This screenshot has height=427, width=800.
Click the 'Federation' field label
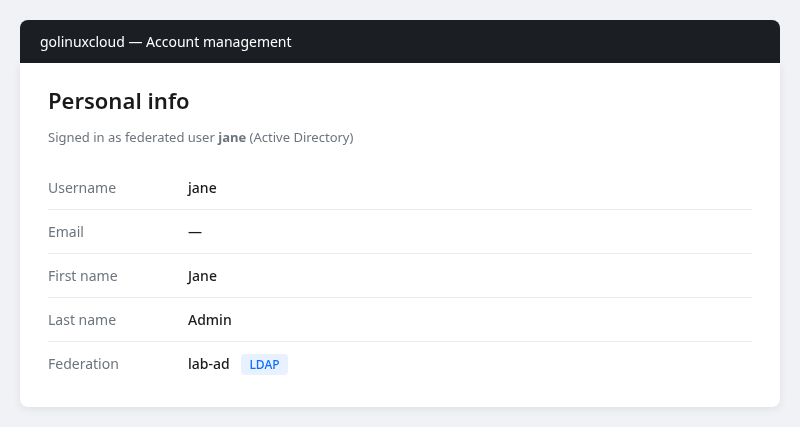click(x=83, y=364)
